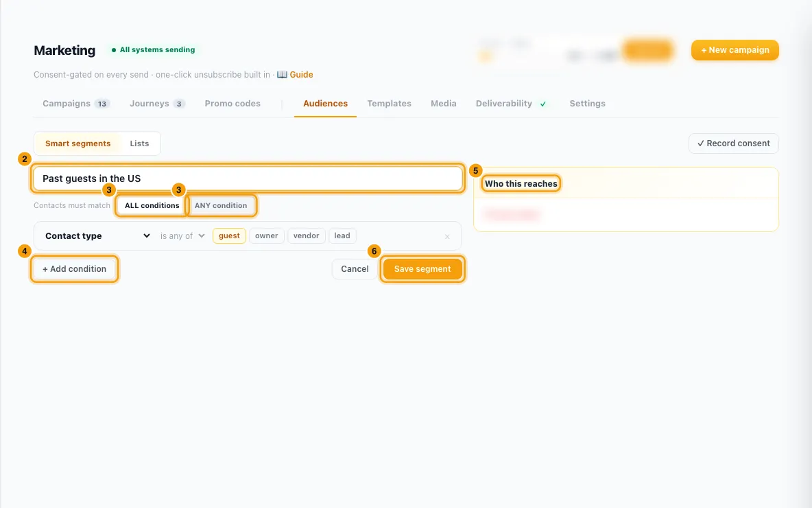Viewport: 812px width, 508px height.
Task: Open the Campaigns tab
Action: pyautogui.click(x=76, y=104)
